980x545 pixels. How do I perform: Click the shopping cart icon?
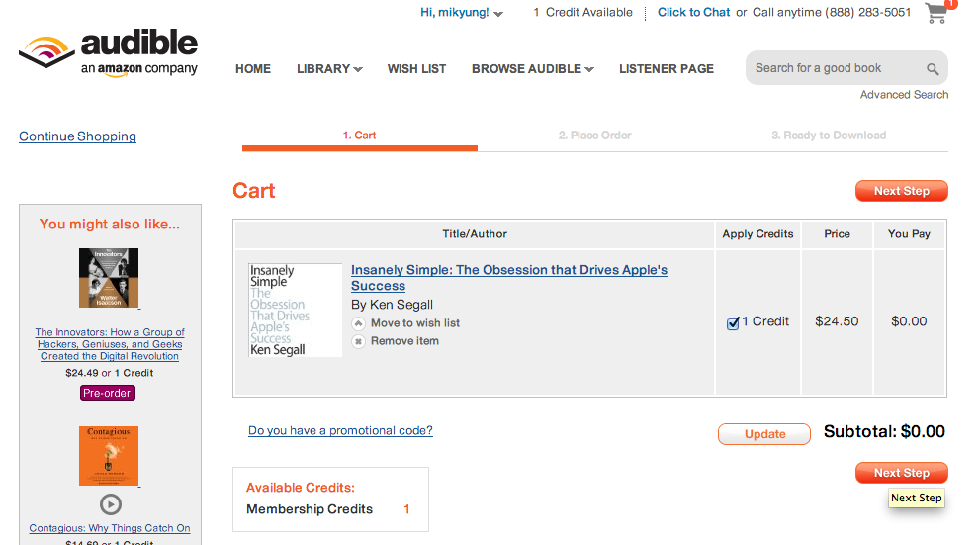click(936, 13)
